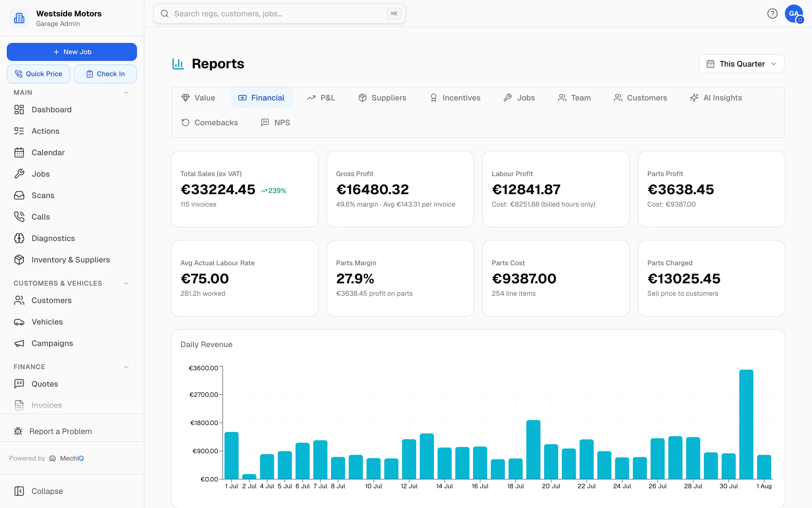The height and width of the screenshot is (508, 812).
Task: Click the Dashboard grid icon
Action: [x=19, y=110]
